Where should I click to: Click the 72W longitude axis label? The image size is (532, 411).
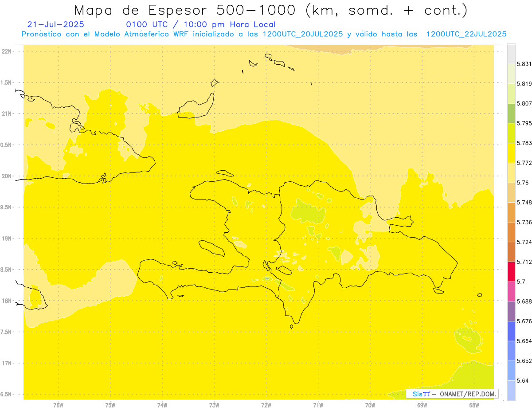coord(266,405)
